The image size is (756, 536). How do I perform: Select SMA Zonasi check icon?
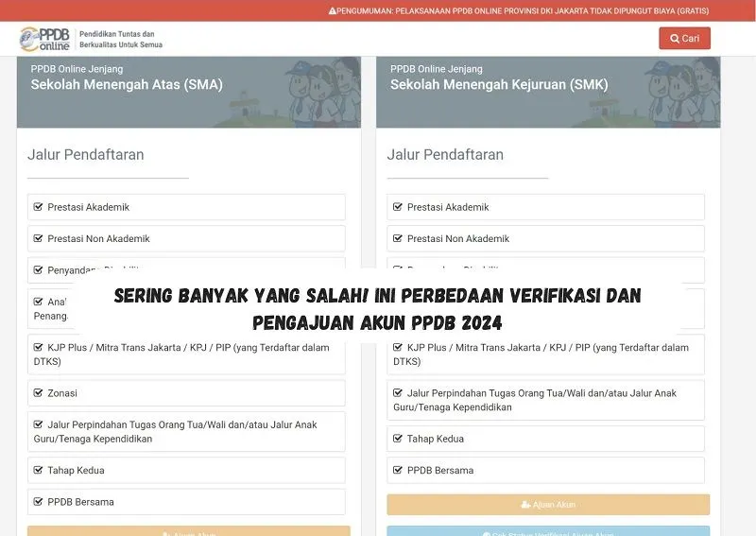[38, 392]
